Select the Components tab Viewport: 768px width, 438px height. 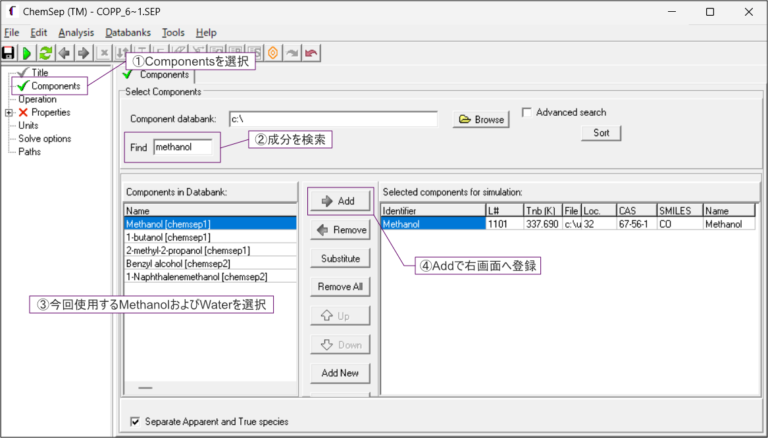(x=157, y=75)
